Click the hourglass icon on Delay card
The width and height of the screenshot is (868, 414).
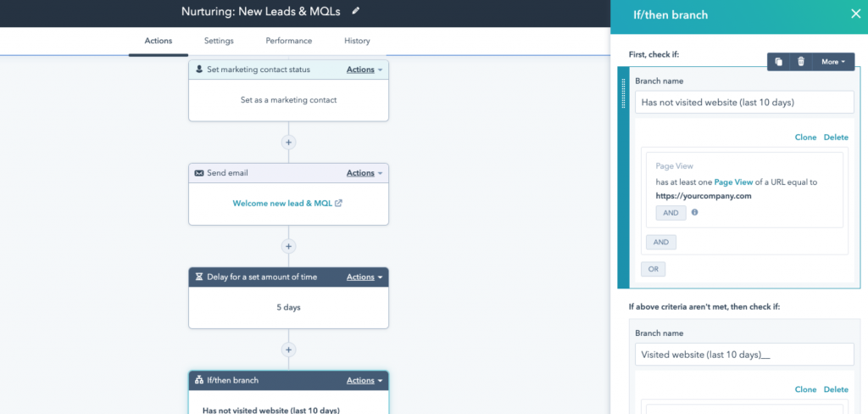(x=199, y=277)
